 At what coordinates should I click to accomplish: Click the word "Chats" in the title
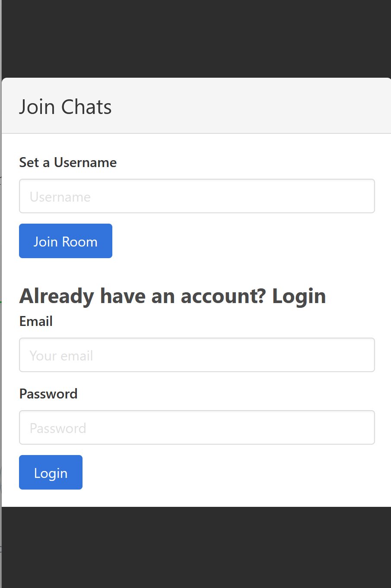[x=86, y=107]
